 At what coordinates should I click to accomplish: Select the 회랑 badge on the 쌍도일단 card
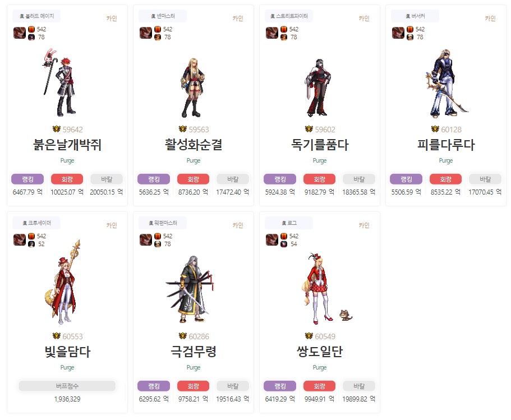(319, 386)
